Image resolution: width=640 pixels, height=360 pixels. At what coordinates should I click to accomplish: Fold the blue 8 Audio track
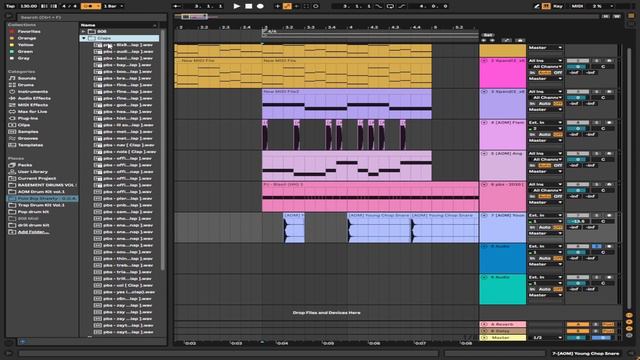484,247
